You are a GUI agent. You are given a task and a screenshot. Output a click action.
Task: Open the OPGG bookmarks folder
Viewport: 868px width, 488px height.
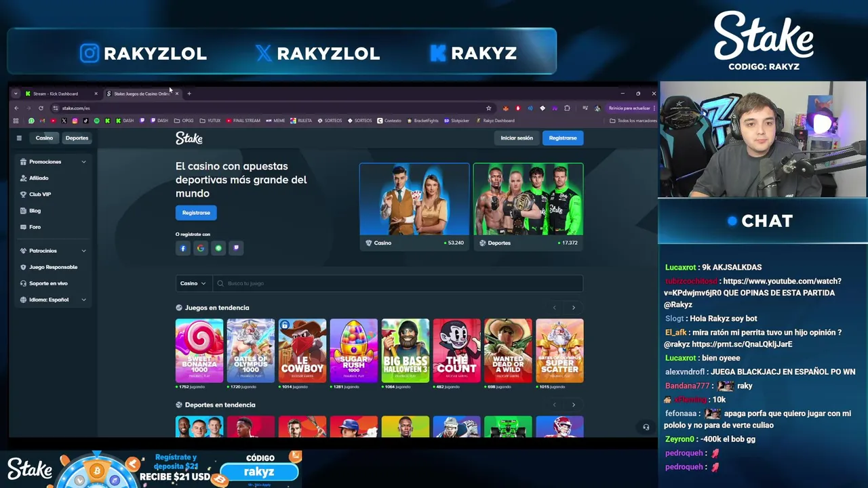(x=184, y=121)
